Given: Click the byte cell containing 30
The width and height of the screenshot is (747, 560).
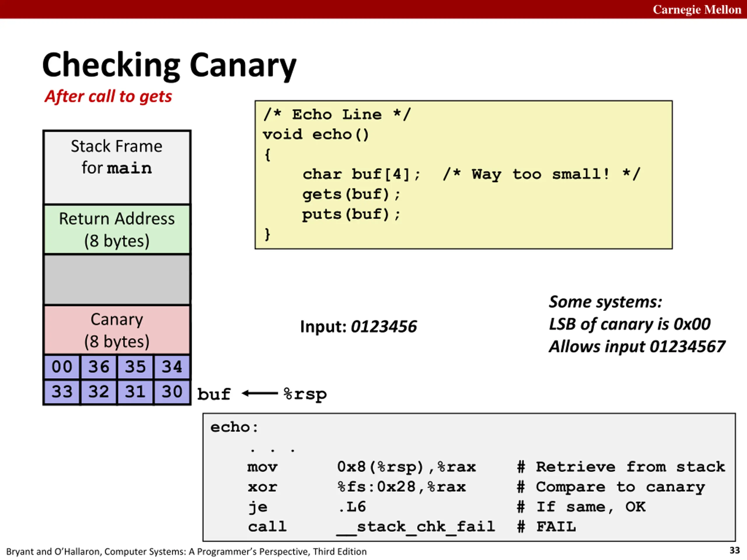Looking at the screenshot, I should [172, 392].
